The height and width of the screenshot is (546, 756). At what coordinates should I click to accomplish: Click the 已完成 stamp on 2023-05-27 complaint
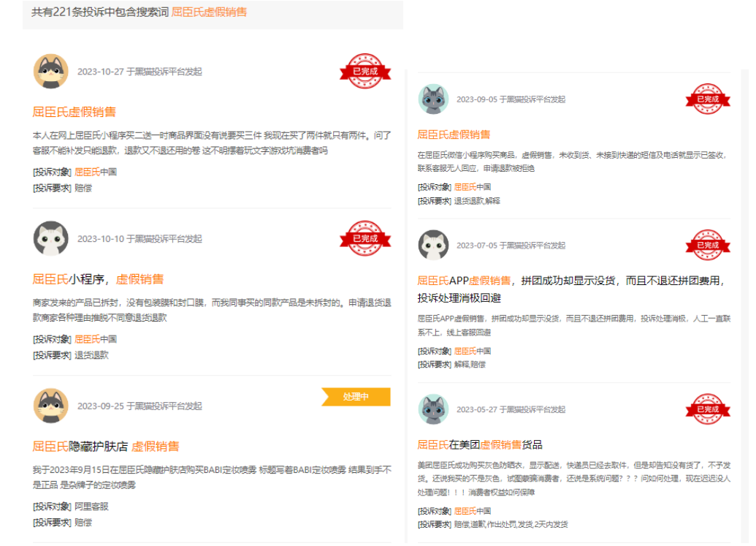tap(707, 409)
